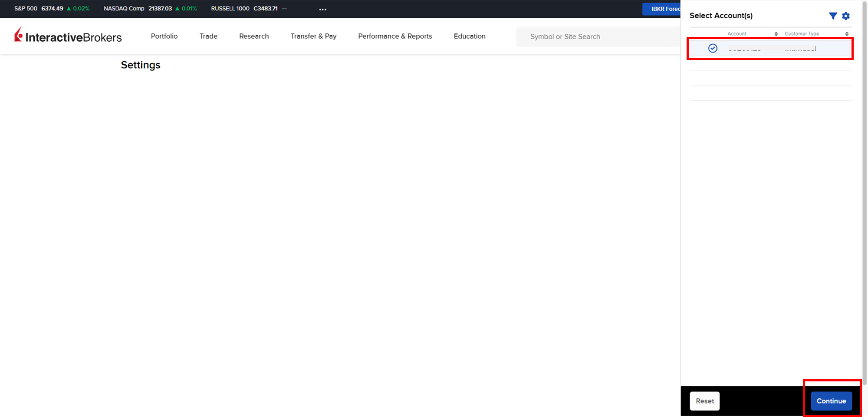The image size is (868, 417).
Task: Open the Research menu
Action: [x=254, y=36]
